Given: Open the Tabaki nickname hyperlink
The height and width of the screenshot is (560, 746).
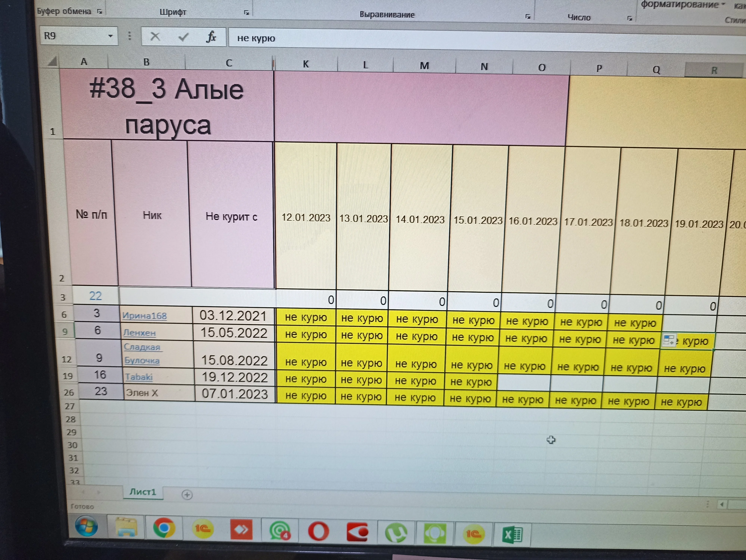Looking at the screenshot, I should click(139, 377).
